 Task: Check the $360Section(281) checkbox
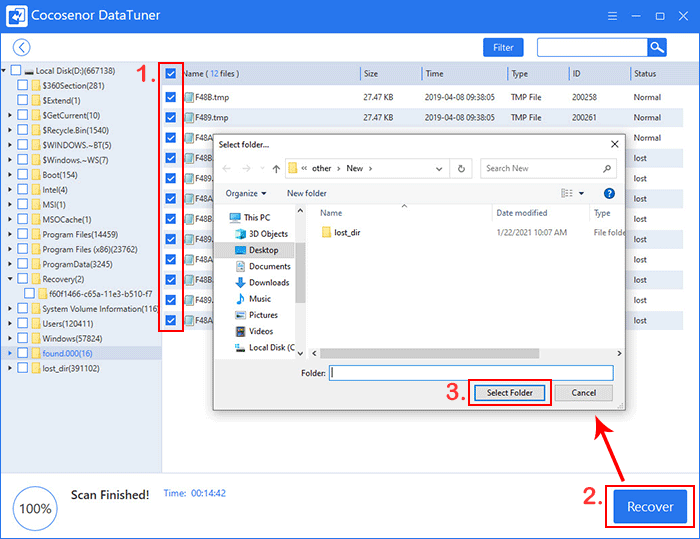coord(23,85)
